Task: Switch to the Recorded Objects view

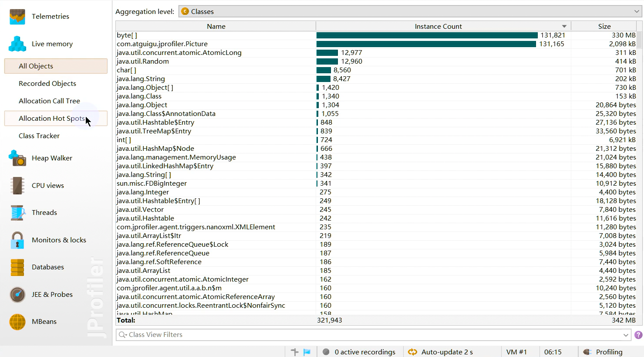Action: (47, 83)
